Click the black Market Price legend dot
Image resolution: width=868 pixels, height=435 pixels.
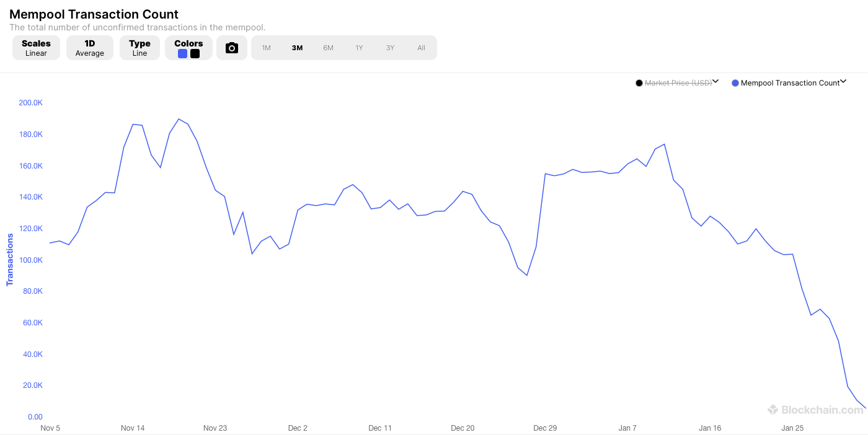pos(639,83)
